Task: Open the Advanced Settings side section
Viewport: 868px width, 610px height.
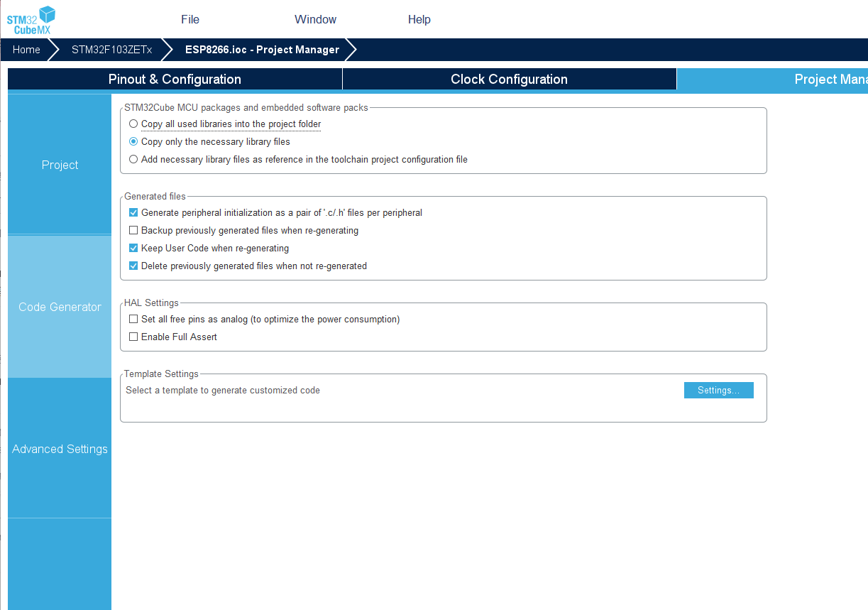Action: [x=60, y=449]
